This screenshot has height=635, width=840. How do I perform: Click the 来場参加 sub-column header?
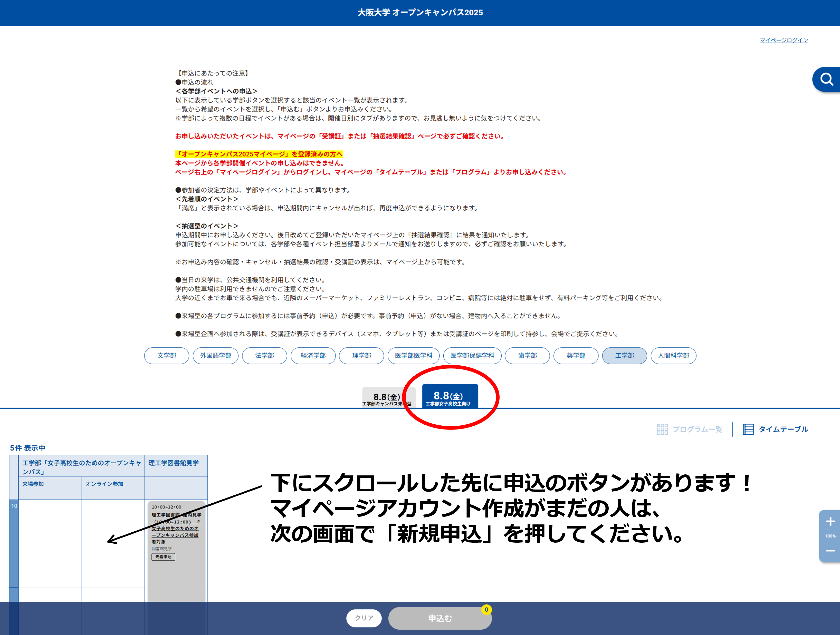pos(50,488)
